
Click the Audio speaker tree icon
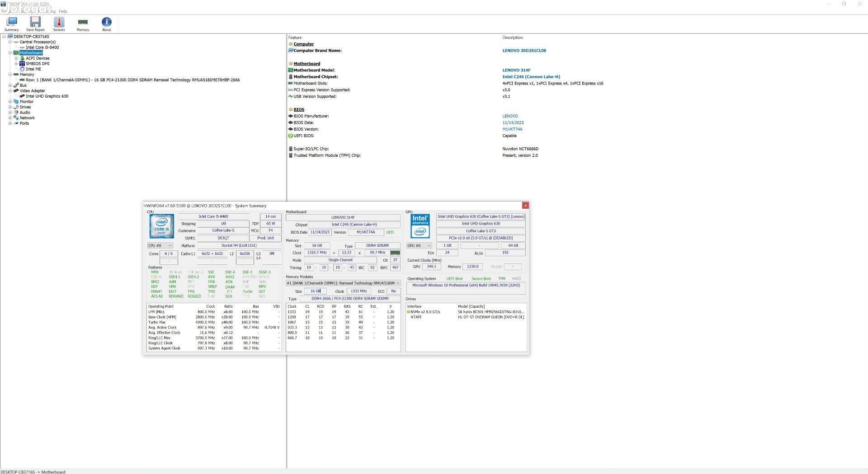(16, 113)
